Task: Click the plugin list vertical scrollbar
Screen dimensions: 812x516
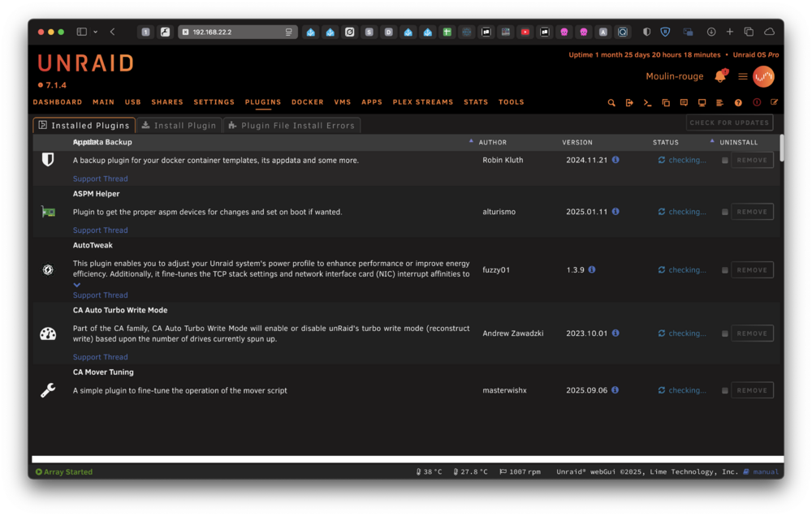Action: (781, 148)
